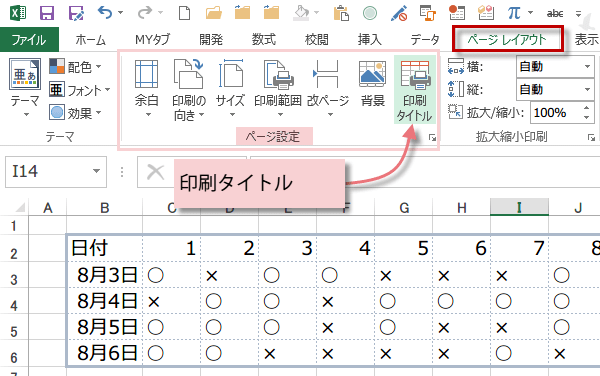This screenshot has width=600, height=376.
Task: Click the 8月6日 cell
Action: pyautogui.click(x=105, y=353)
